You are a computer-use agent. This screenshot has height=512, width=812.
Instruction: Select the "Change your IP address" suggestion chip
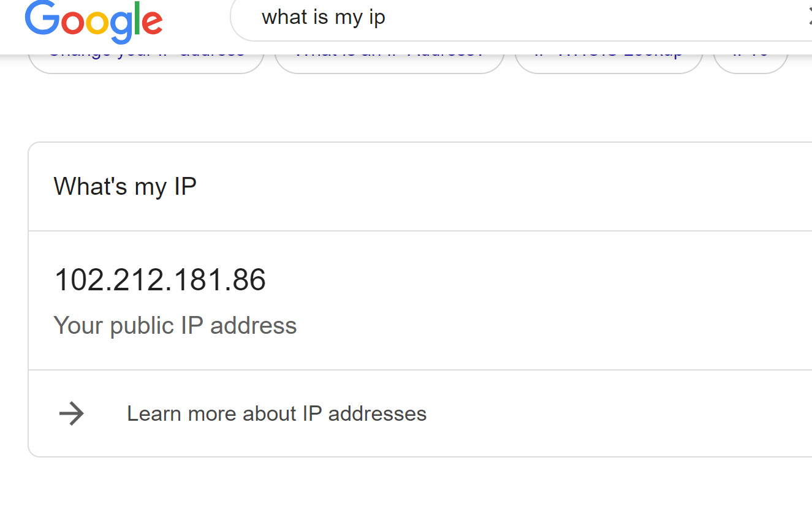tap(146, 62)
